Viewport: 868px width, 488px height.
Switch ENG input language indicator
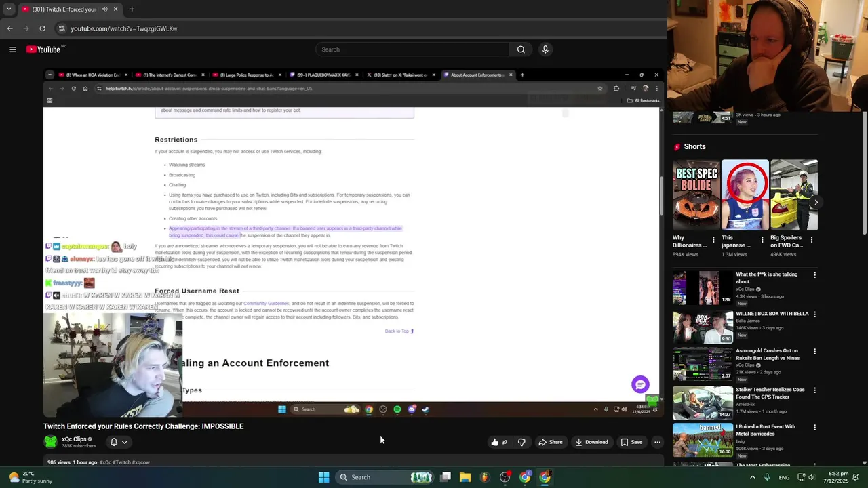[784, 477]
